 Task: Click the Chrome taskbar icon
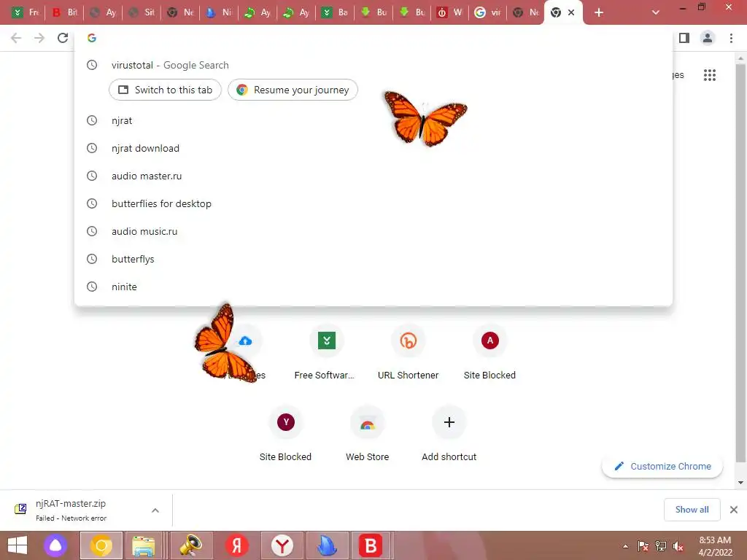point(101,545)
